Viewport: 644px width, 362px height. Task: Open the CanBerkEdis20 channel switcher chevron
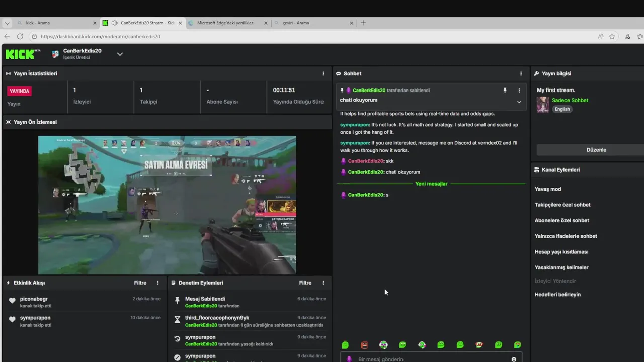120,54
